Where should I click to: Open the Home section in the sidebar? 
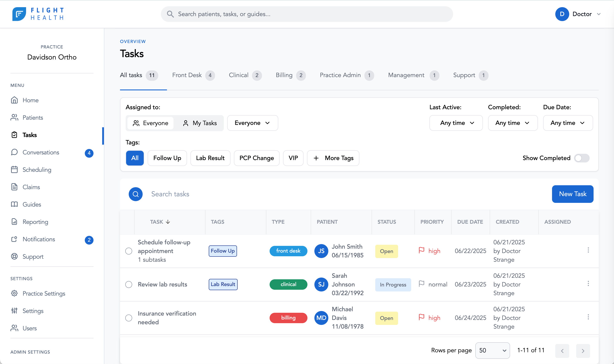(30, 100)
